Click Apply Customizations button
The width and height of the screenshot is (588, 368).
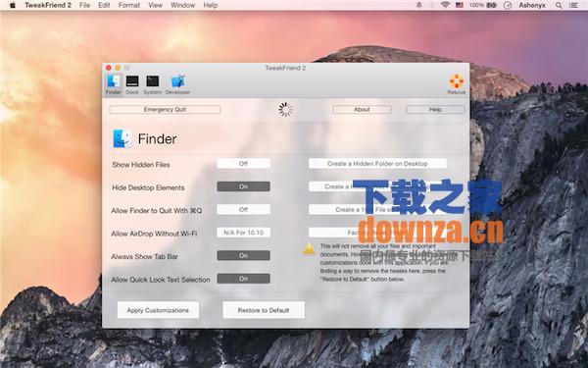tap(158, 310)
